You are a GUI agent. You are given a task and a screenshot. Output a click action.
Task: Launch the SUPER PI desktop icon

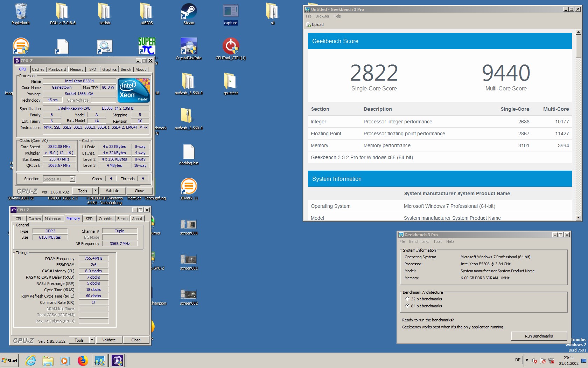[147, 46]
